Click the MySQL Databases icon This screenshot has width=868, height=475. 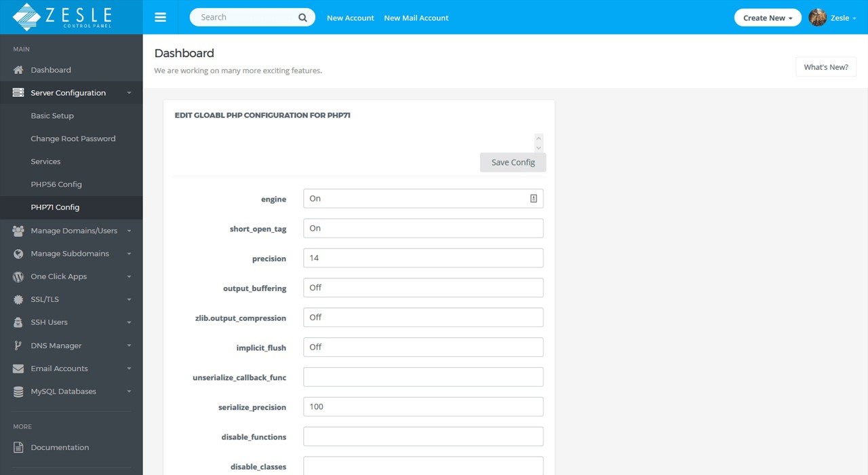click(x=18, y=392)
